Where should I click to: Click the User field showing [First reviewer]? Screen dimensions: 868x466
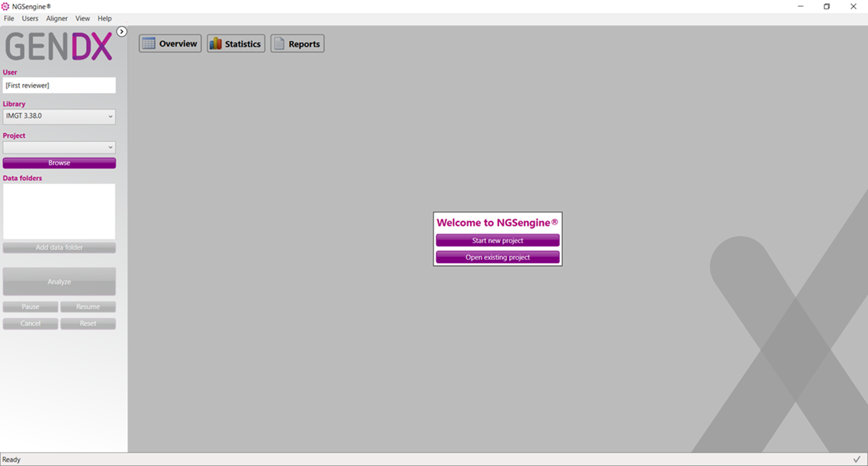click(x=59, y=85)
